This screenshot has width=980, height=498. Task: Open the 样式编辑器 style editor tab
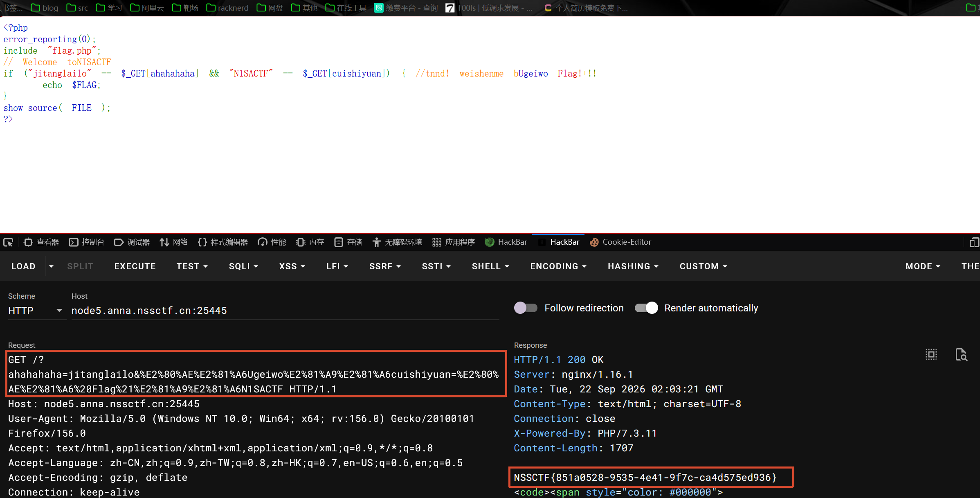223,242
